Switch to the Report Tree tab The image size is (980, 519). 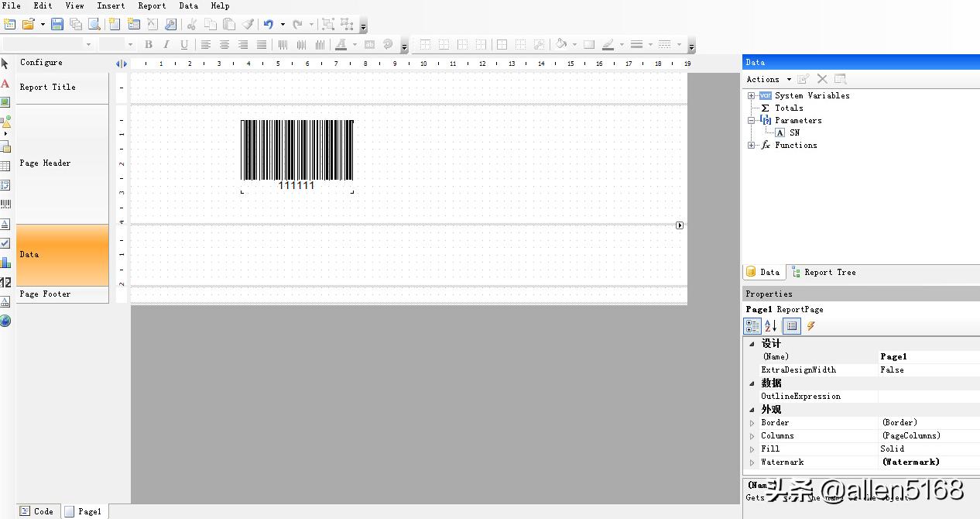[824, 273]
